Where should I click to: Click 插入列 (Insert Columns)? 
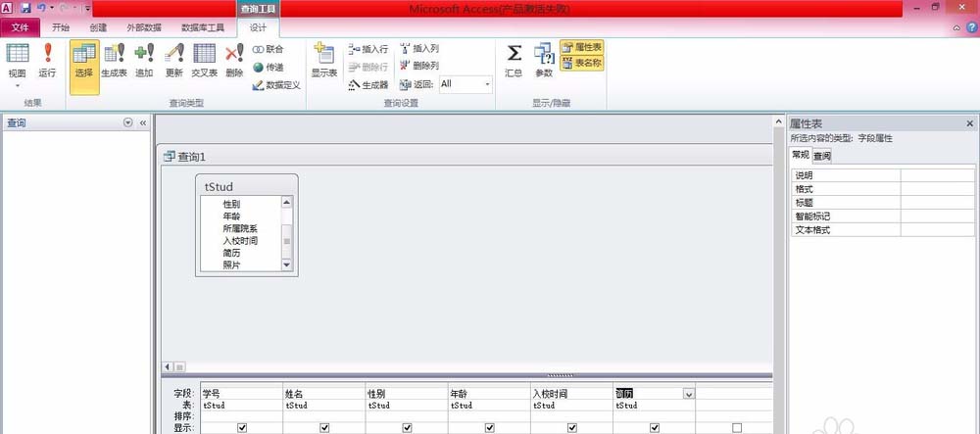click(419, 48)
